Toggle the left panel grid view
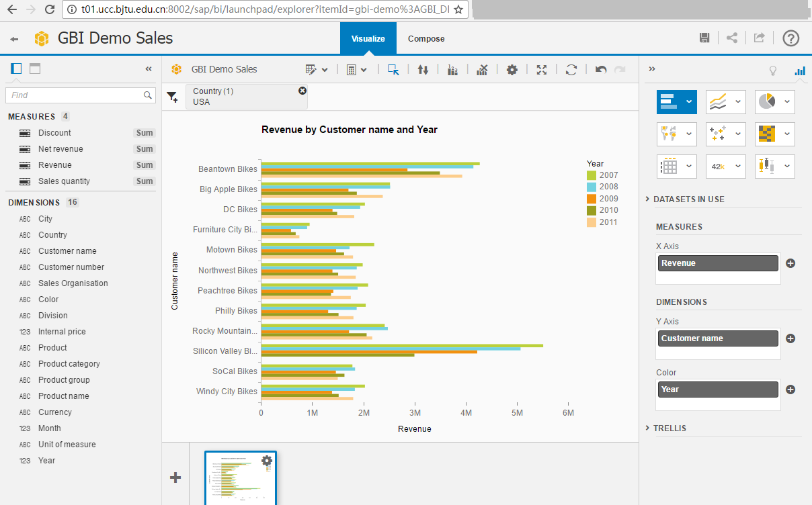This screenshot has width=812, height=505. (x=35, y=68)
